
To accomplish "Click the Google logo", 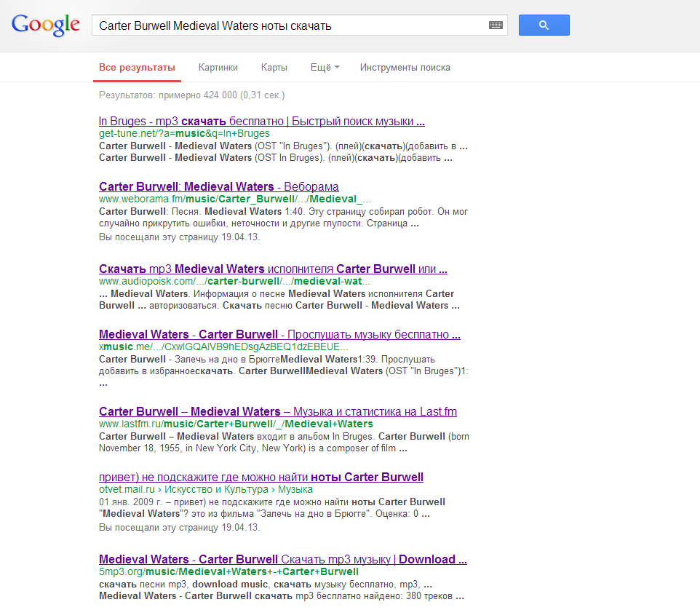I will pyautogui.click(x=46, y=25).
